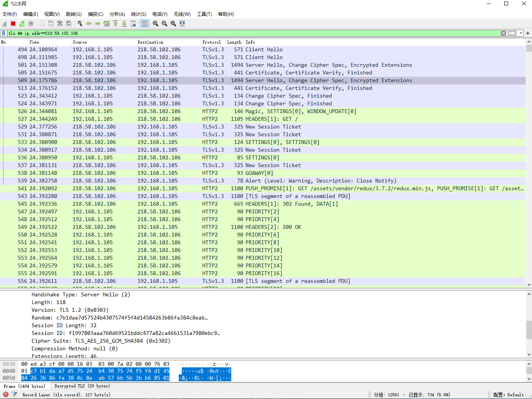This screenshot has height=399, width=532.
Task: Zoom in on the packet list text
Action: [155, 24]
